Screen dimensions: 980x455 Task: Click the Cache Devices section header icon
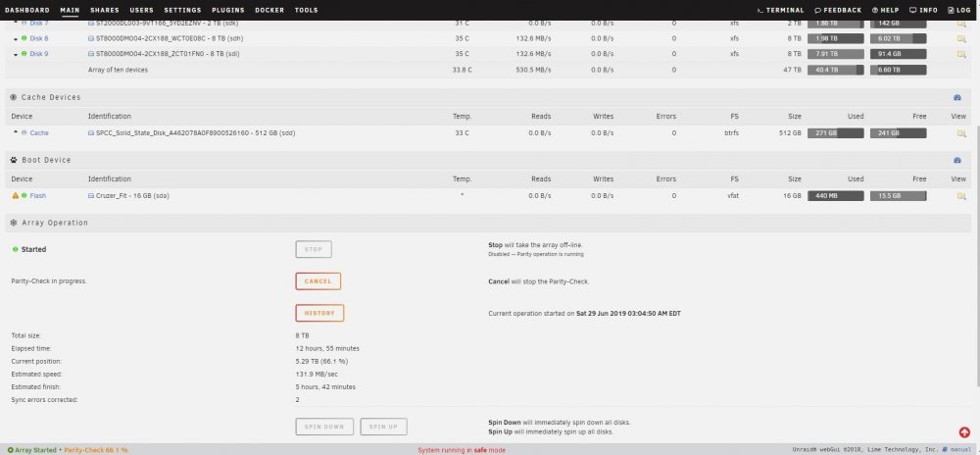pyautogui.click(x=14, y=97)
